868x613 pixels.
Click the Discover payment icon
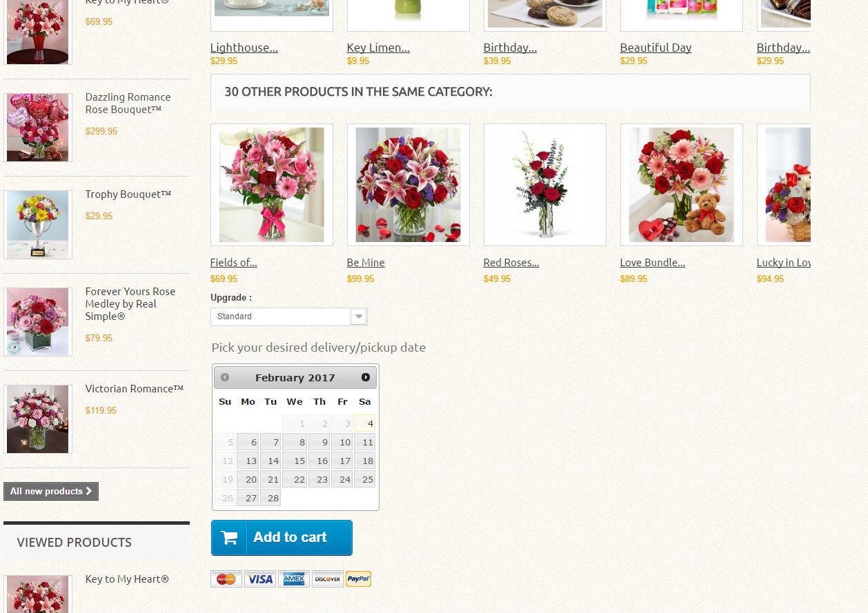[x=328, y=579]
